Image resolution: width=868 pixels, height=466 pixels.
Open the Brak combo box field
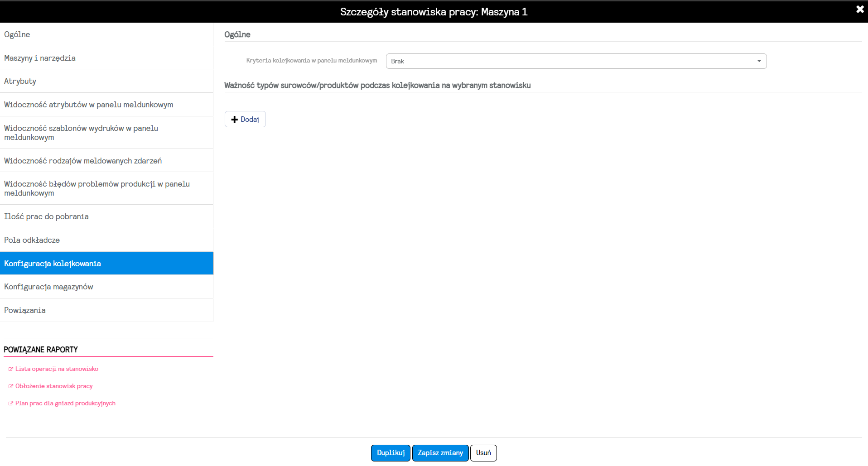point(576,61)
